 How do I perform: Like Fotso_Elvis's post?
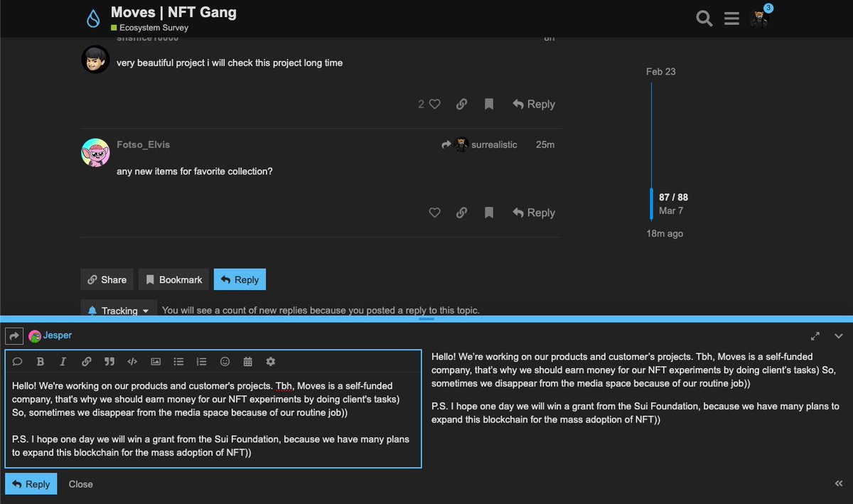click(435, 213)
